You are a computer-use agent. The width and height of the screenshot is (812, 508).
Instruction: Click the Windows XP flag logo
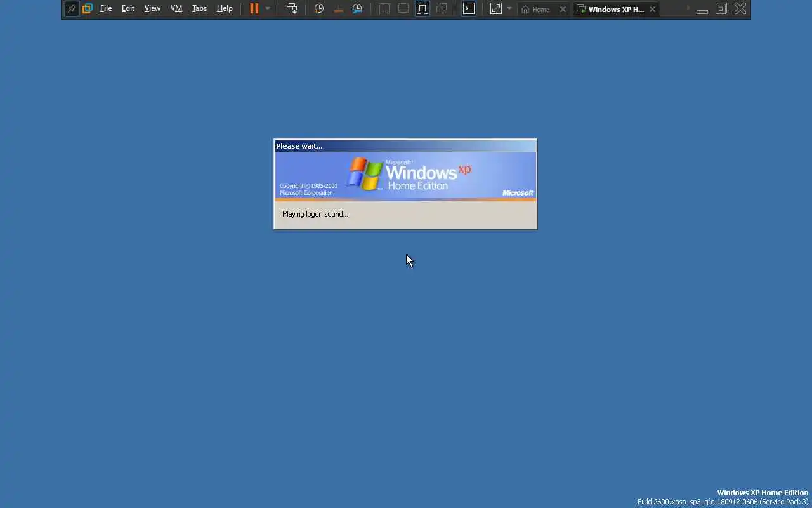(x=365, y=174)
